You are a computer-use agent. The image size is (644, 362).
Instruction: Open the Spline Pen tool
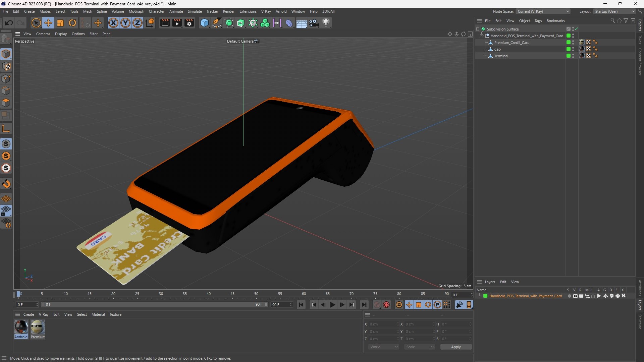coord(217,23)
